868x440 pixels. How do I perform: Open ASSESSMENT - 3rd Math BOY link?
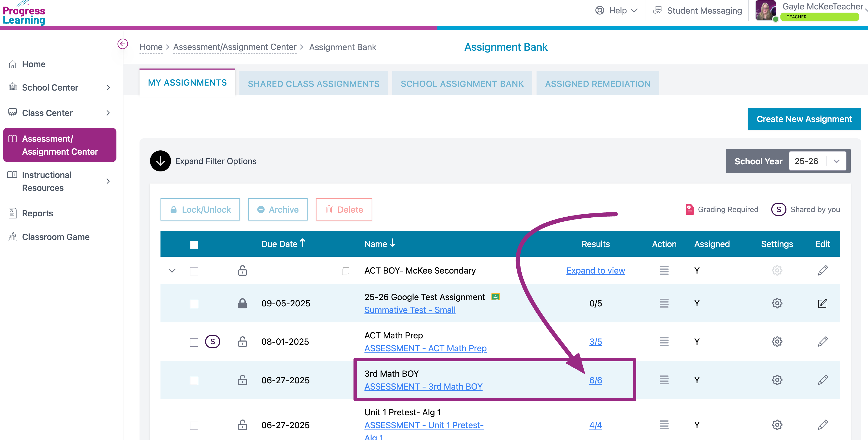424,387
